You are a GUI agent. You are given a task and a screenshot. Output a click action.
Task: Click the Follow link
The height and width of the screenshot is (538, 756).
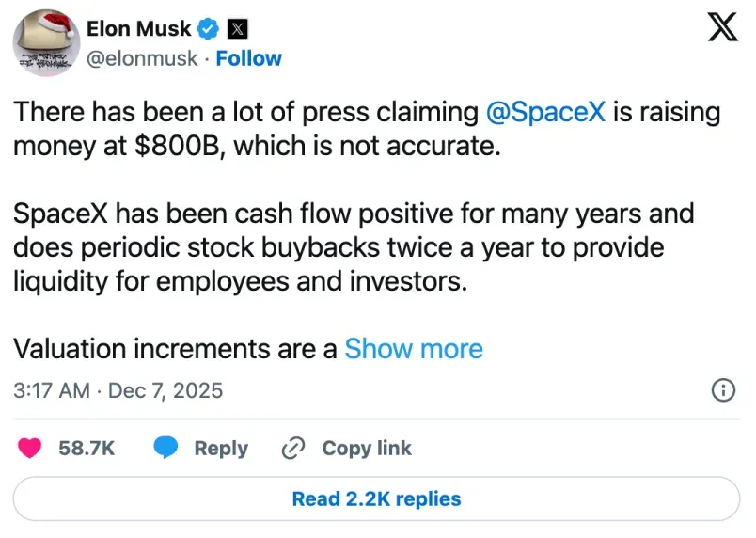(248, 58)
